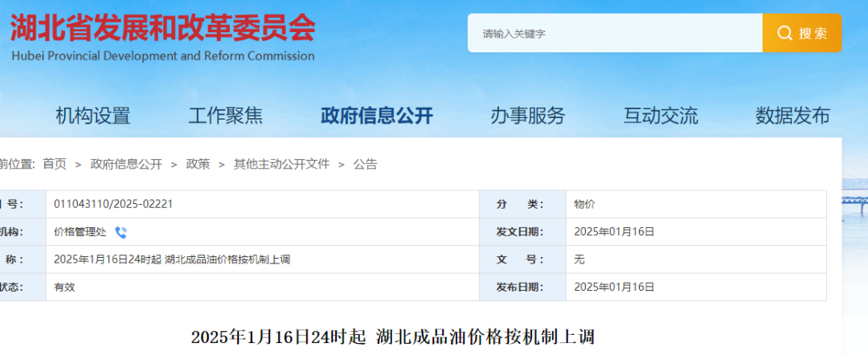Click the article headline below the table
The width and height of the screenshot is (868, 355).
tap(392, 337)
